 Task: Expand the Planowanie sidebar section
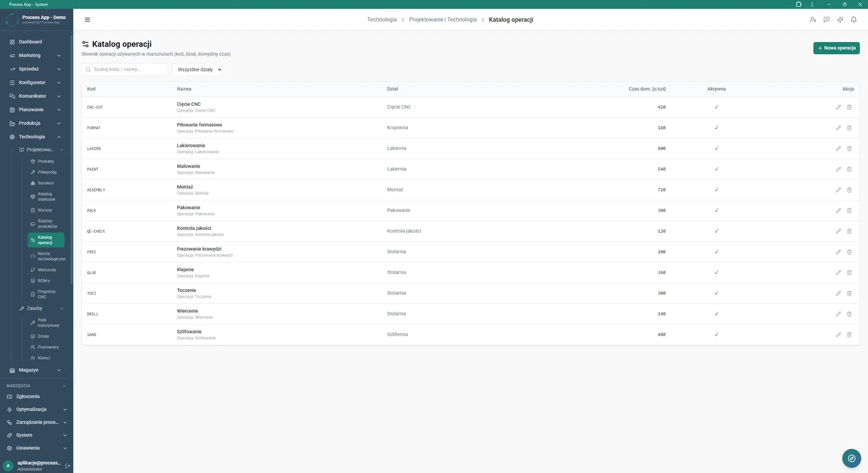click(35, 110)
